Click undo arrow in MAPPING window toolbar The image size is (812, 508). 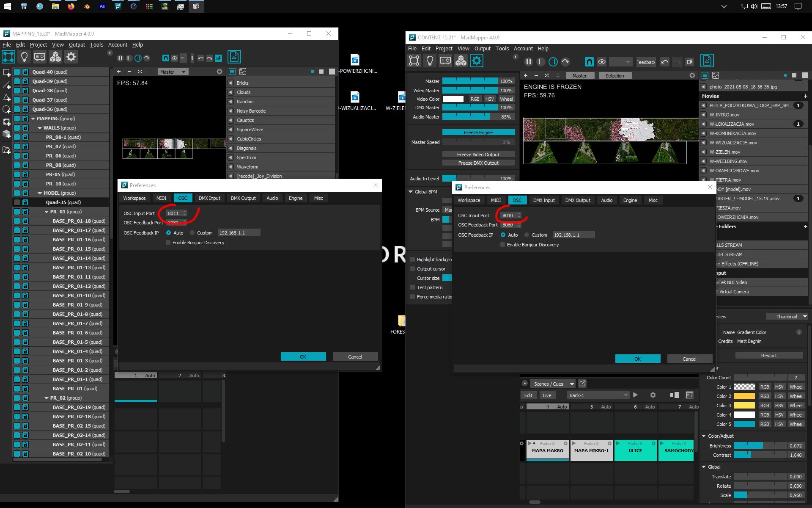(201, 58)
